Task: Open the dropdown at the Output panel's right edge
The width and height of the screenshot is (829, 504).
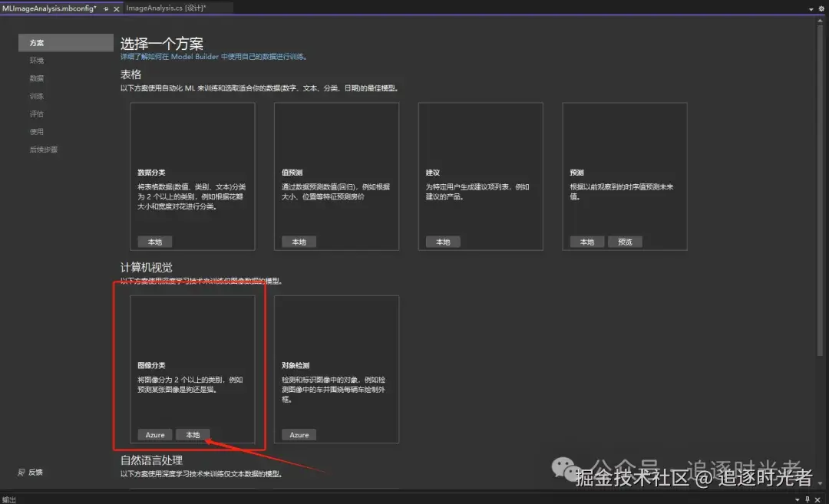Action: 797,499
